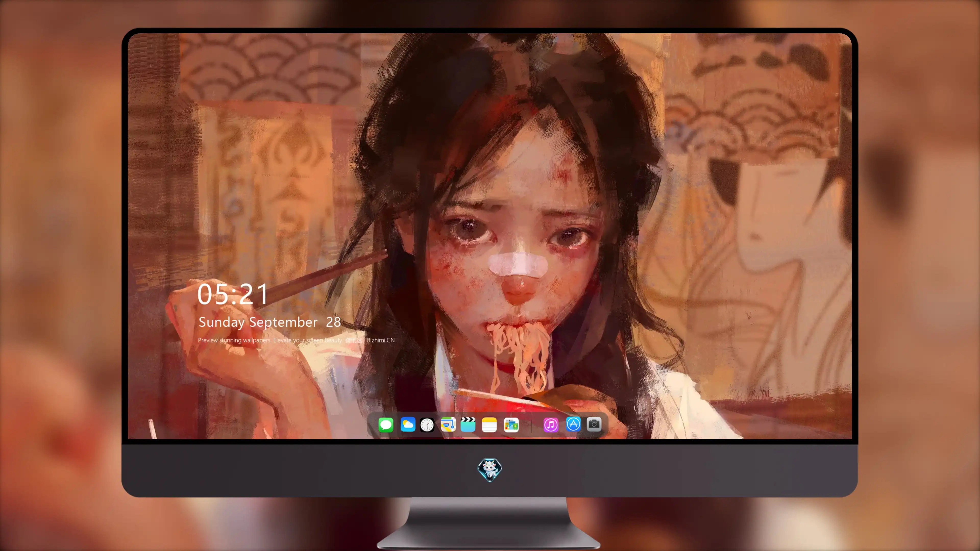Click the Bizhimi.CN text
The image size is (980, 551).
point(381,340)
